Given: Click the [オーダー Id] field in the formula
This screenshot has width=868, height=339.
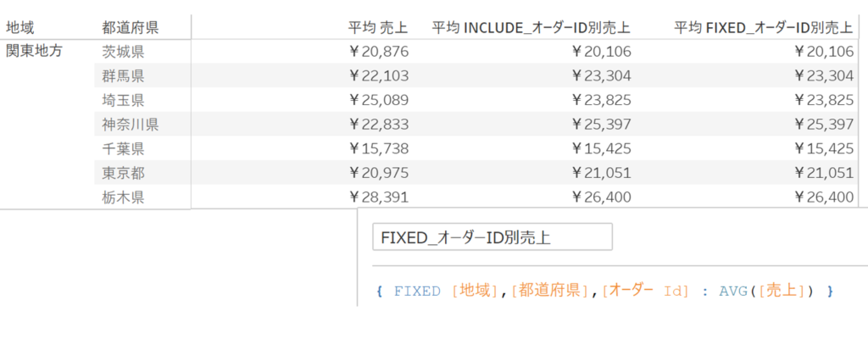Looking at the screenshot, I should (644, 292).
